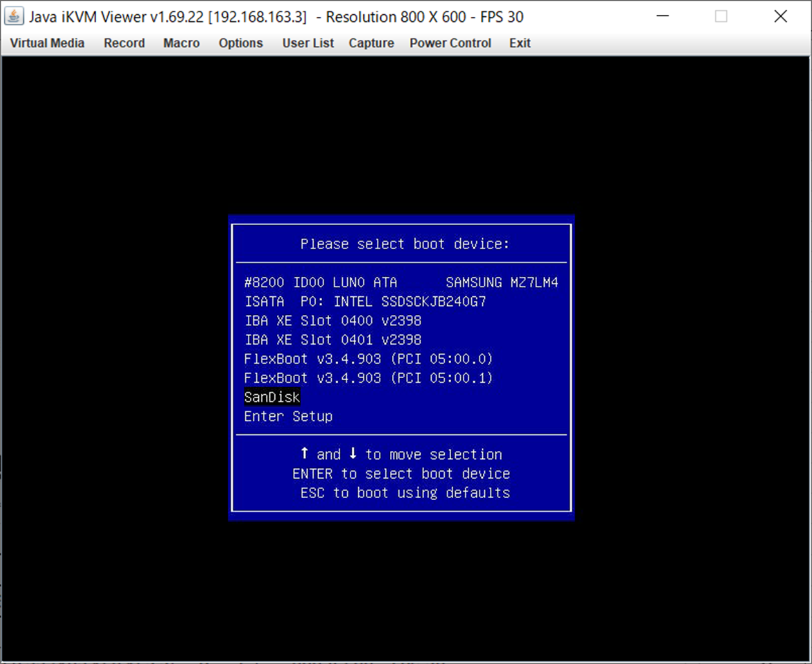Select IBA XE Slot 0401 v2398
Screen dimensions: 812x664
[x=332, y=339]
